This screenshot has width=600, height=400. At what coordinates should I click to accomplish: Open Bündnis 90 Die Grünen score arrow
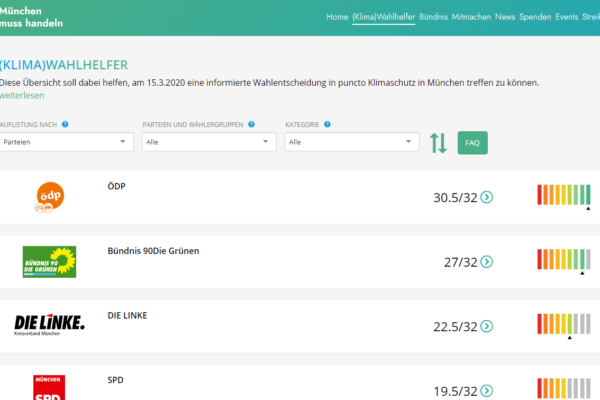pyautogui.click(x=487, y=262)
